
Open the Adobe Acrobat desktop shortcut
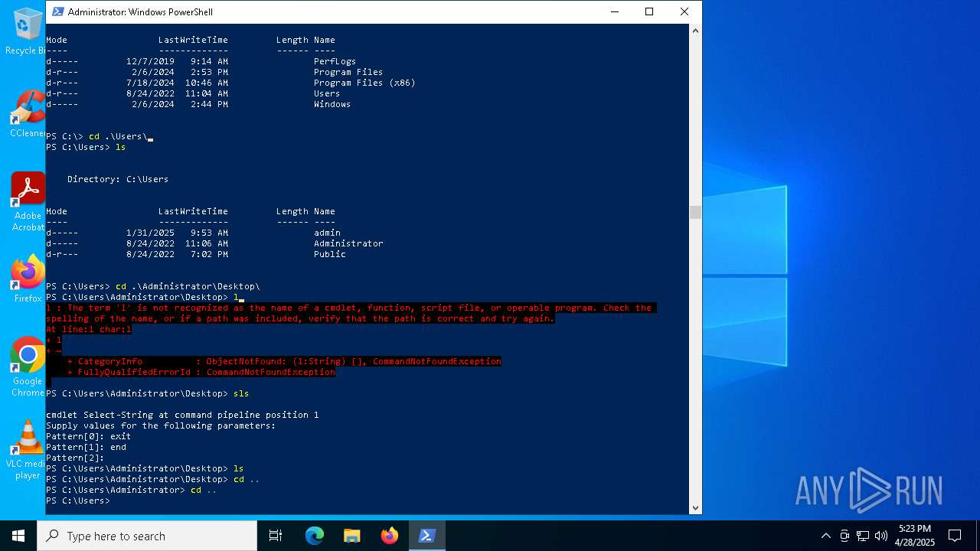(27, 202)
